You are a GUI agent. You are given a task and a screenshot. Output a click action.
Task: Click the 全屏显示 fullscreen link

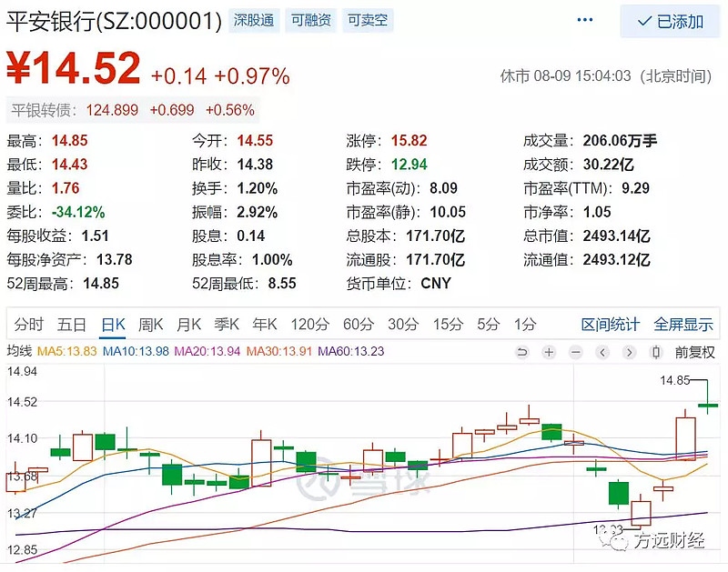click(x=683, y=324)
